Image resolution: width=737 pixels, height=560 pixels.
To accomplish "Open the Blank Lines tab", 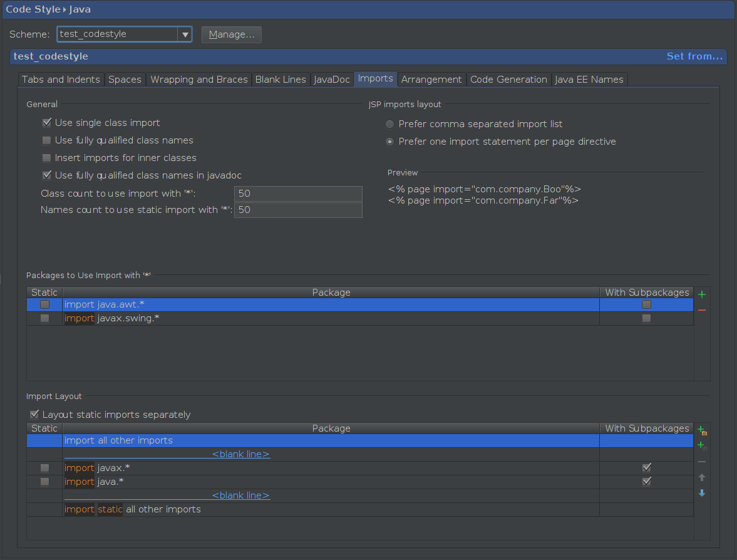I will click(x=281, y=79).
